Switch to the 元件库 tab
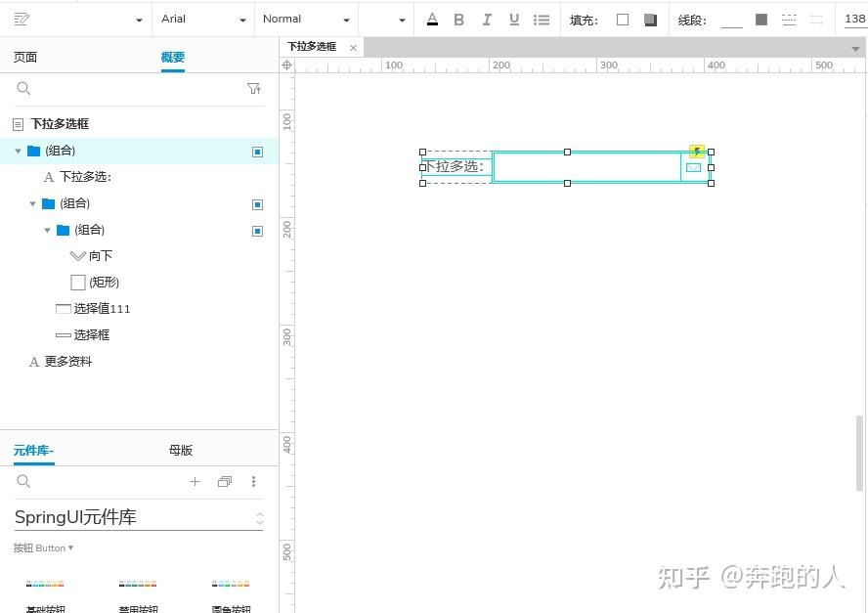The height and width of the screenshot is (613, 868). click(x=33, y=450)
